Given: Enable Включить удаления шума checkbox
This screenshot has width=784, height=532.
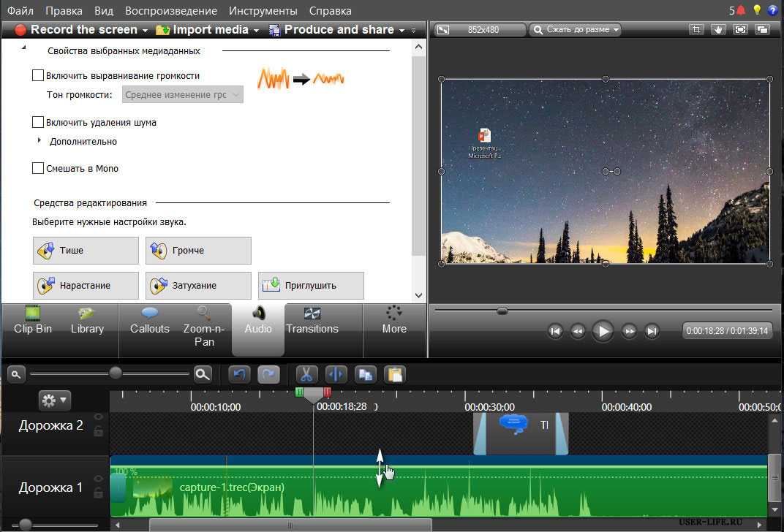Looking at the screenshot, I should [x=37, y=122].
